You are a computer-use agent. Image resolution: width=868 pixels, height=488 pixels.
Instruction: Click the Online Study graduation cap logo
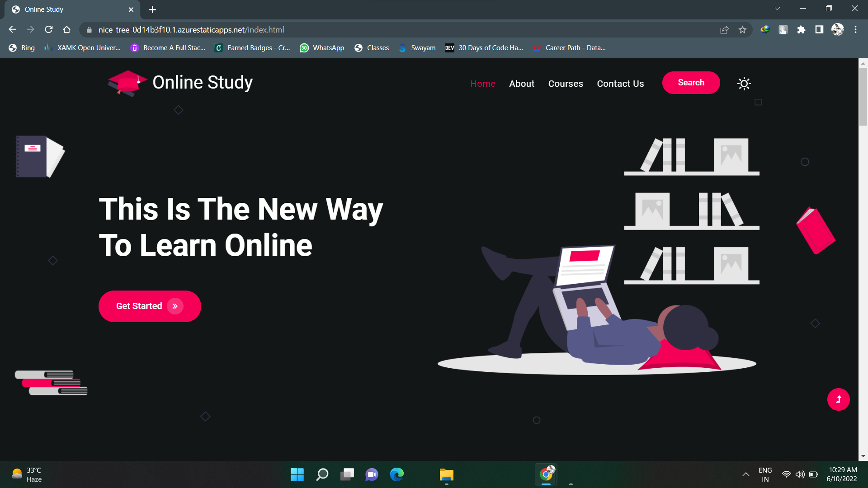127,84
